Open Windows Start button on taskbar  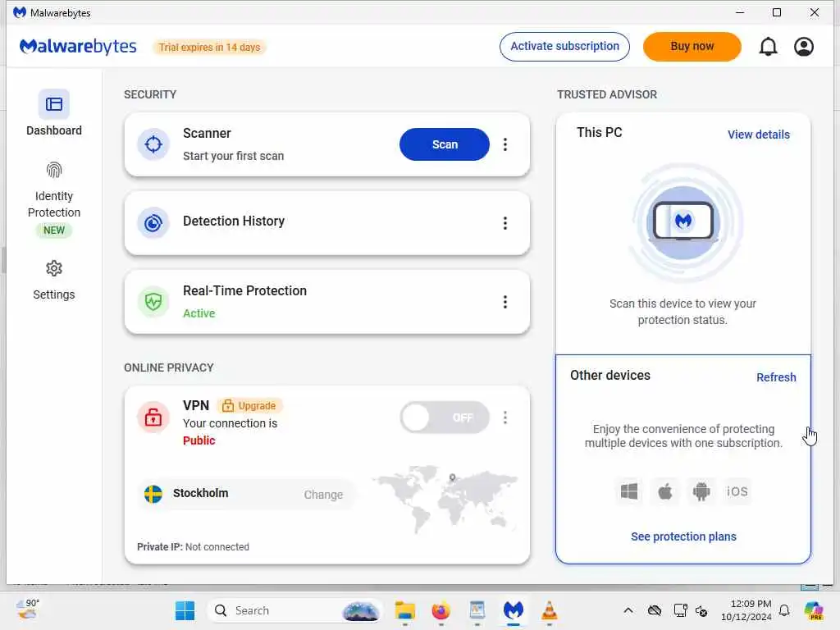click(x=185, y=610)
